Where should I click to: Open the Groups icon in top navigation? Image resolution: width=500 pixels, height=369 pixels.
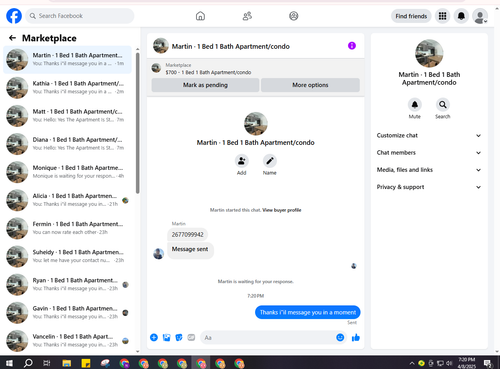(294, 16)
